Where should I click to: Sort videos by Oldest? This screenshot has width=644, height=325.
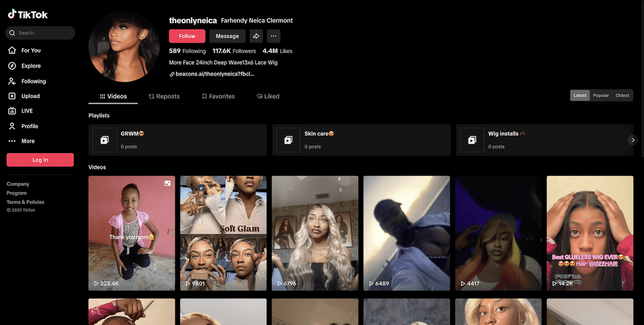[622, 95]
